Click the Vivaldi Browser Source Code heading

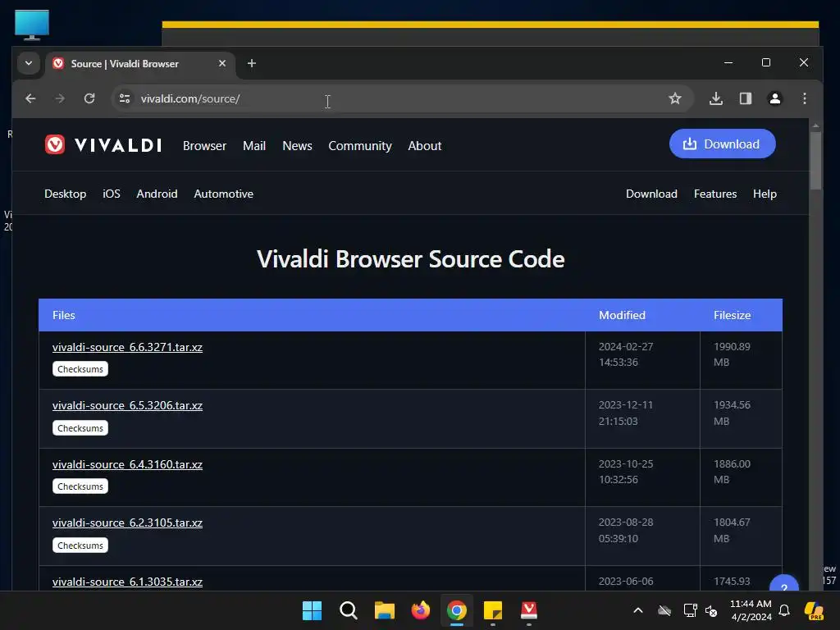click(x=410, y=259)
